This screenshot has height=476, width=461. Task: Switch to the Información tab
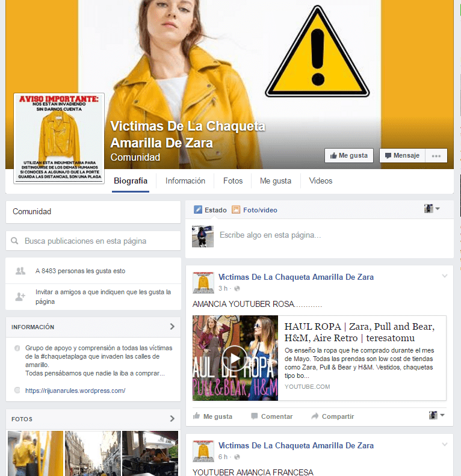tap(185, 181)
